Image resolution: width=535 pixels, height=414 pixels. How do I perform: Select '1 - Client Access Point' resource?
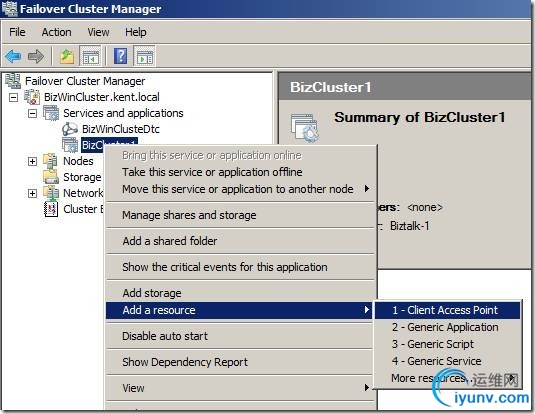click(x=447, y=310)
